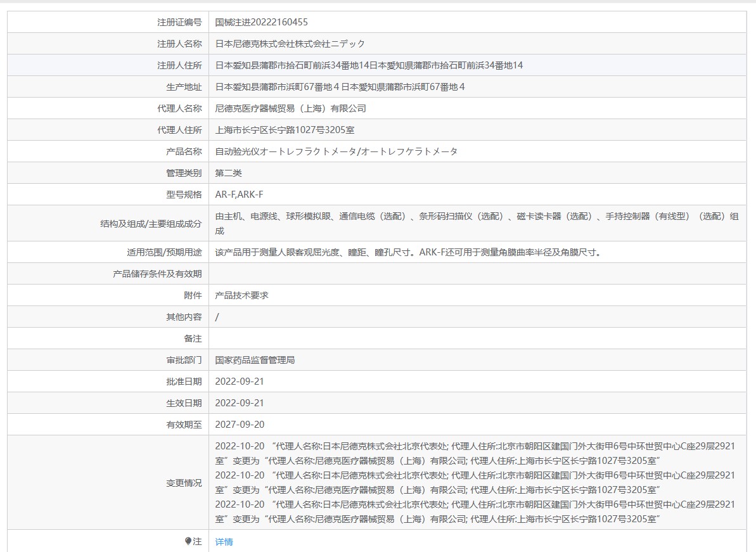Click the 代理人住所 label

[179, 130]
